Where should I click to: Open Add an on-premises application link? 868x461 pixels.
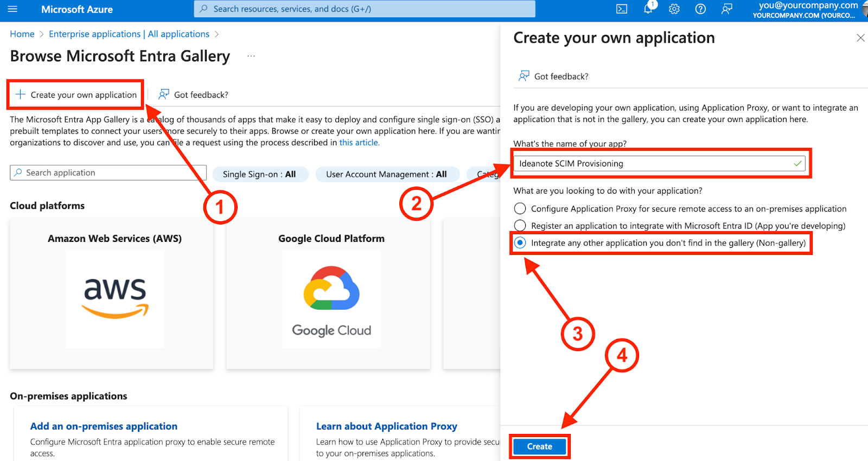[104, 426]
